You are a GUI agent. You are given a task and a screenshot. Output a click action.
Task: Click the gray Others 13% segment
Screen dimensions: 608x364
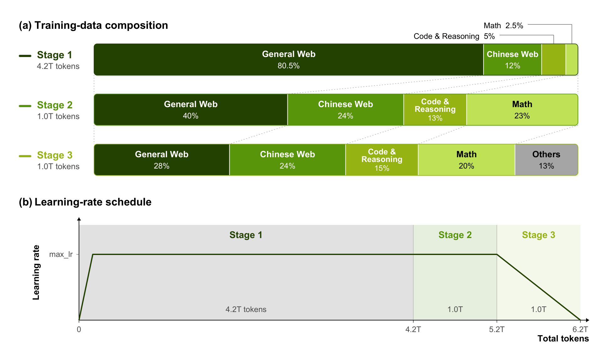pyautogui.click(x=546, y=160)
